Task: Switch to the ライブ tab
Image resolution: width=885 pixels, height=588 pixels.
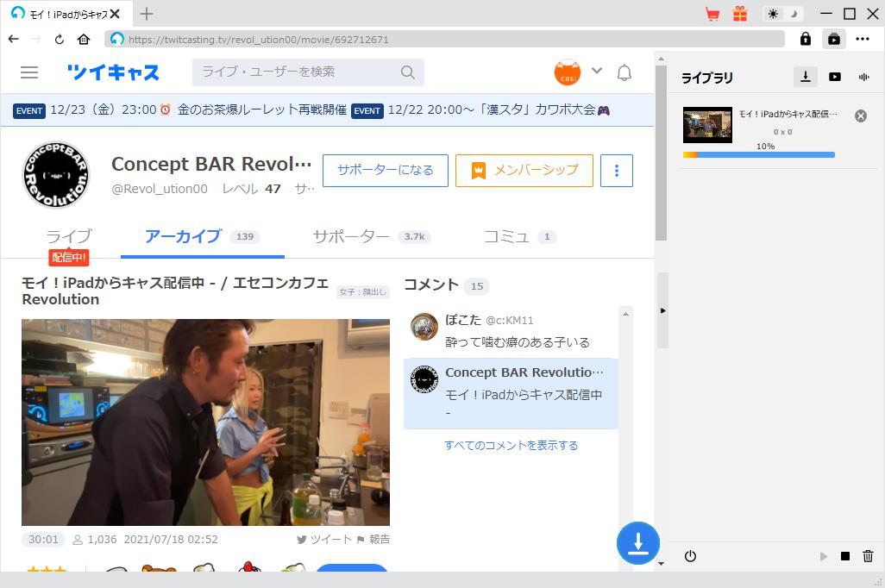Action: pyautogui.click(x=68, y=236)
